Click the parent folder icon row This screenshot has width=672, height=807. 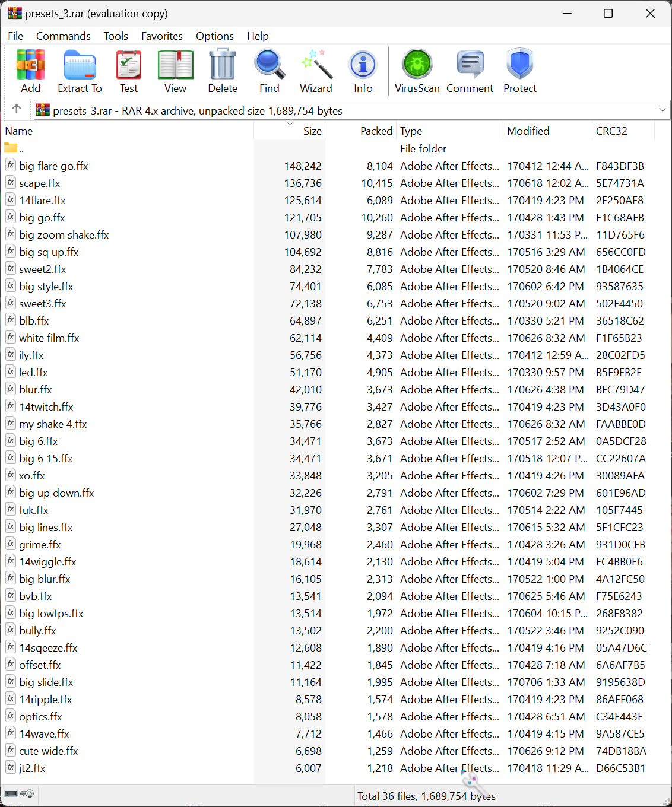(x=11, y=148)
